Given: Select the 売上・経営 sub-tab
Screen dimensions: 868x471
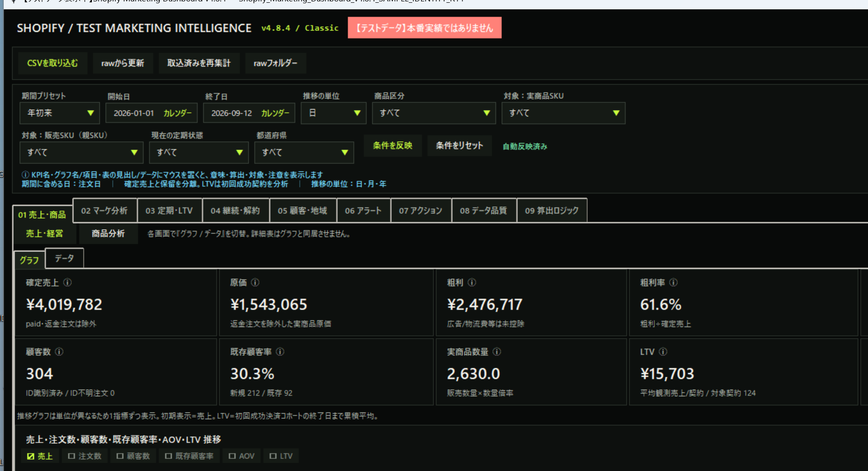Looking at the screenshot, I should pyautogui.click(x=44, y=234).
